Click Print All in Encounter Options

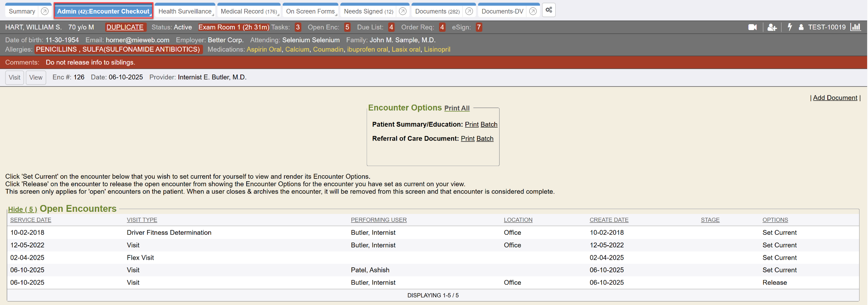456,108
